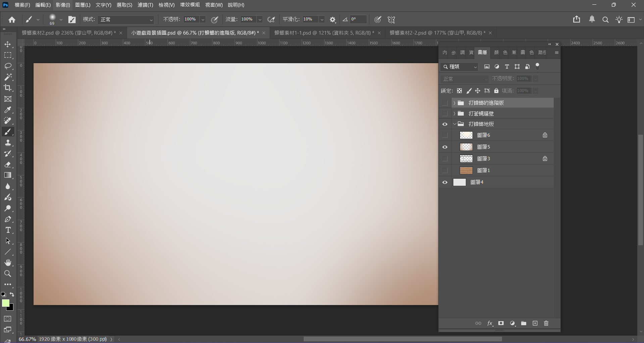Select the Horizontal Type tool
This screenshot has height=343, width=644.
tap(8, 230)
